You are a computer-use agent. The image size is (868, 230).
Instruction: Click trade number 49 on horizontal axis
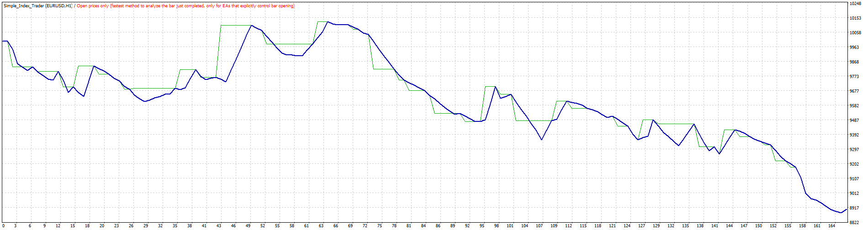click(248, 226)
